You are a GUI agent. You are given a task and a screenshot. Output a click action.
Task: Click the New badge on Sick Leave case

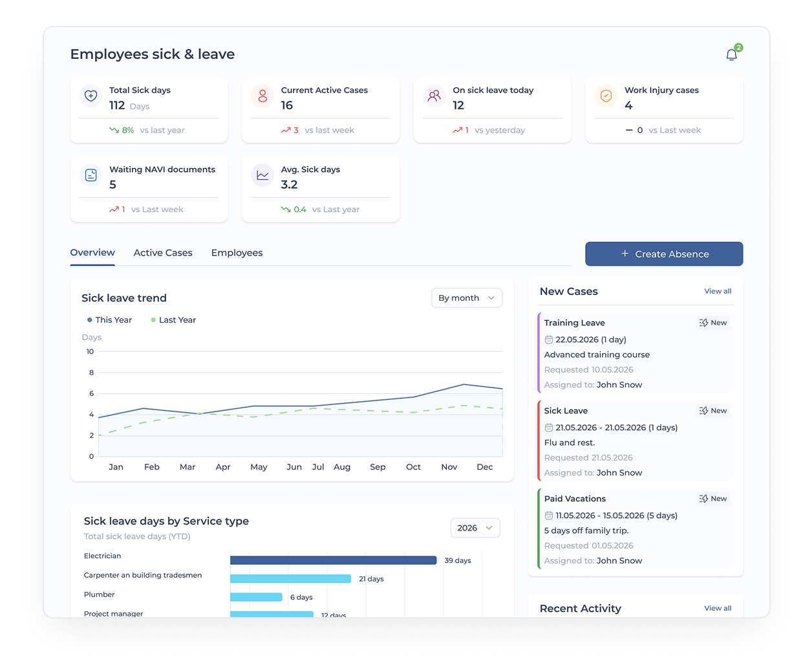713,411
